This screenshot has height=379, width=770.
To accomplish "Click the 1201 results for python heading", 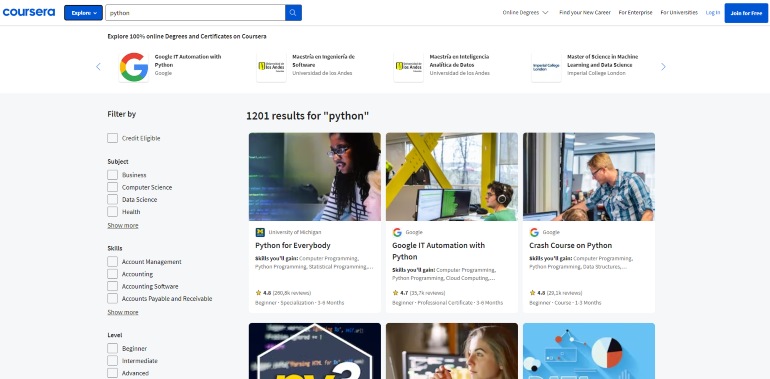I will [307, 116].
